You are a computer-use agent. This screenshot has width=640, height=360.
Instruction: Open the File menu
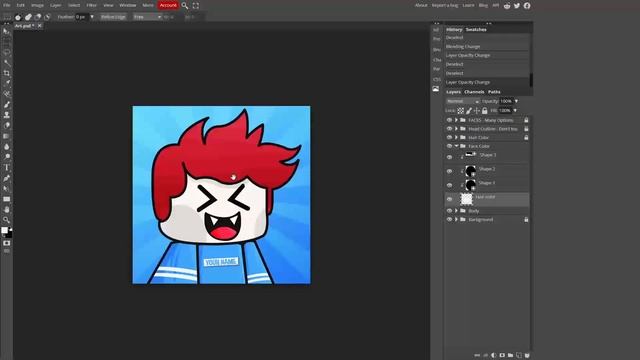tap(7, 6)
